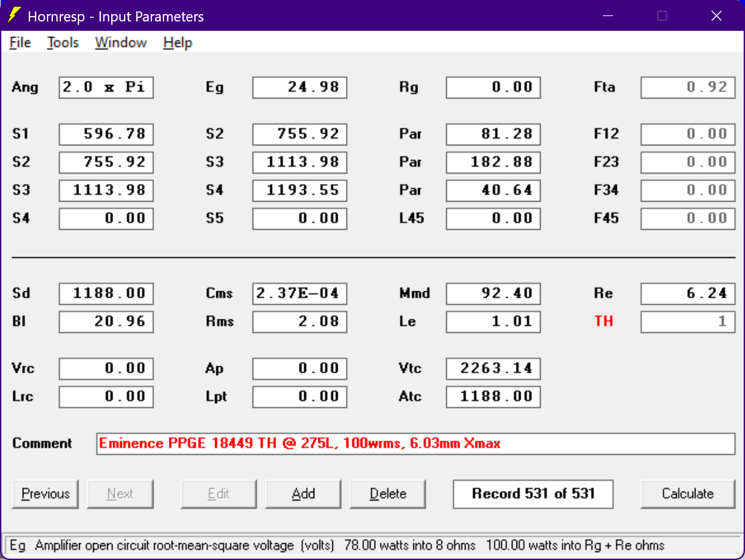Minimize the Hornresp window
The height and width of the screenshot is (560, 745).
[608, 15]
